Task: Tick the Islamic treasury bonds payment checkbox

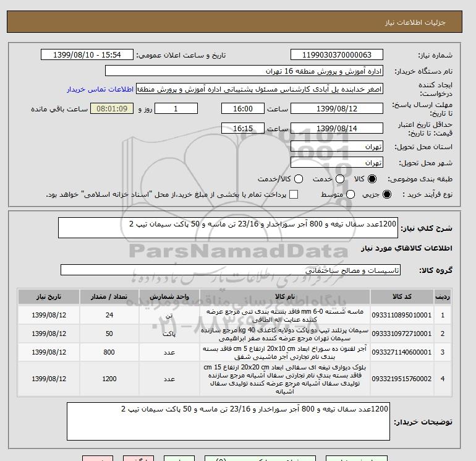Action: click(294, 194)
